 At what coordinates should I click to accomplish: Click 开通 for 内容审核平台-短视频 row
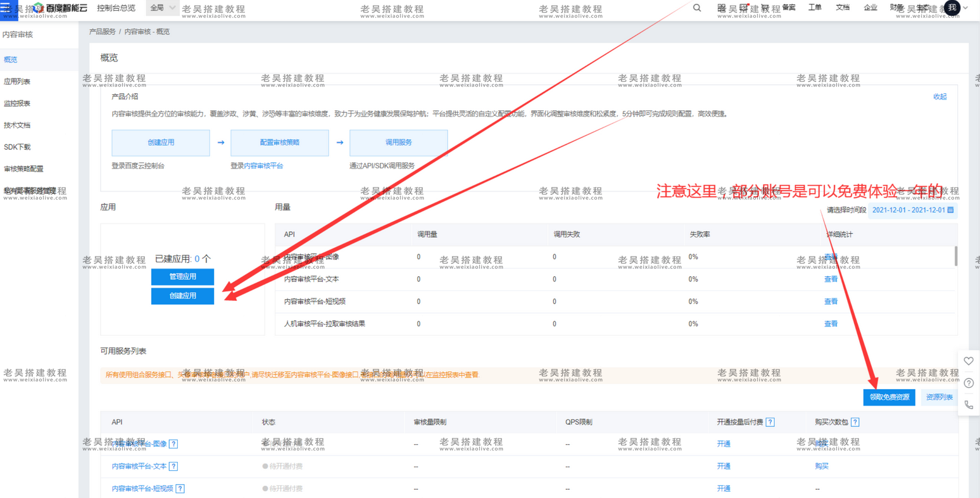[724, 488]
